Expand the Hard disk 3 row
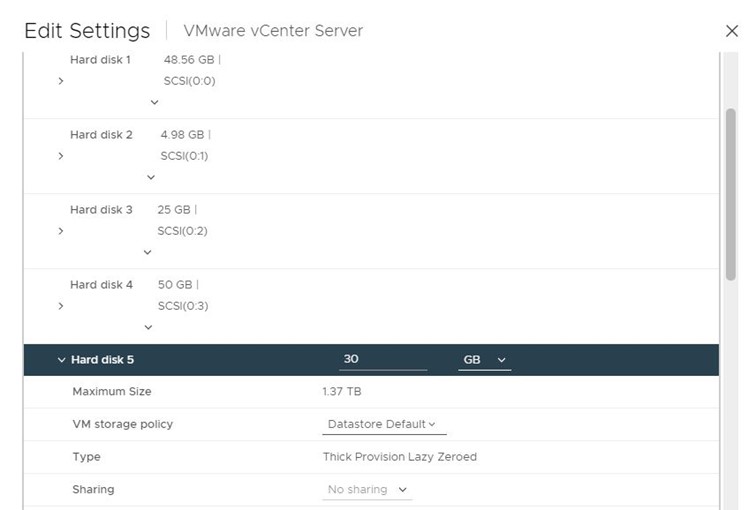The height and width of the screenshot is (510, 756). 61,231
